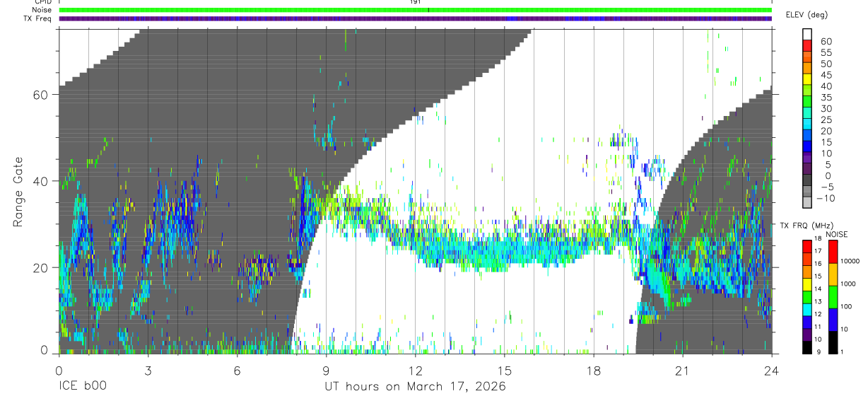Click the 'TX Freq' row label at top
The width and height of the screenshot is (868, 401).
click(x=37, y=18)
